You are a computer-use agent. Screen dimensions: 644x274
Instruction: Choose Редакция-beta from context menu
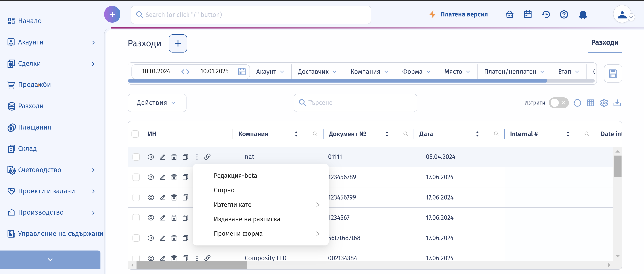click(235, 176)
